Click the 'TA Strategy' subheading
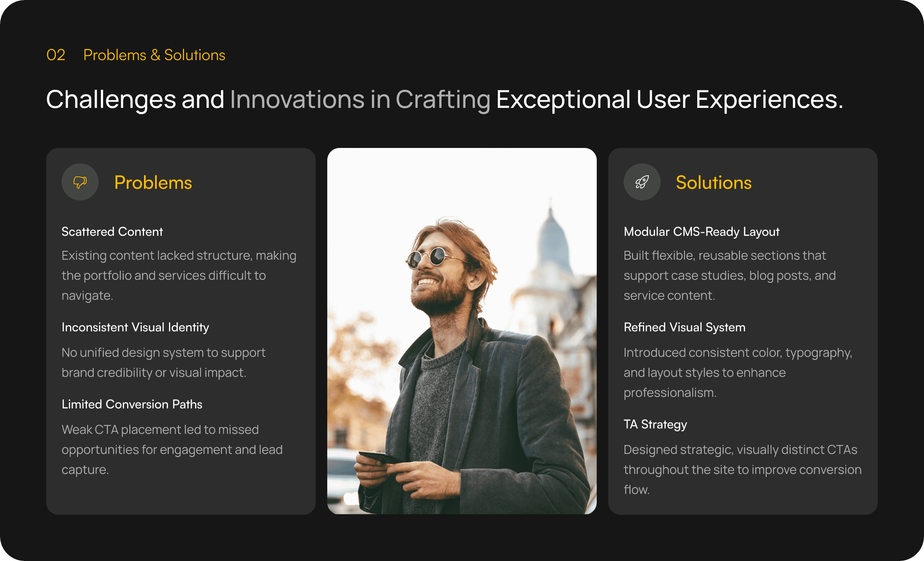Viewport: 924px width, 561px height. [655, 424]
